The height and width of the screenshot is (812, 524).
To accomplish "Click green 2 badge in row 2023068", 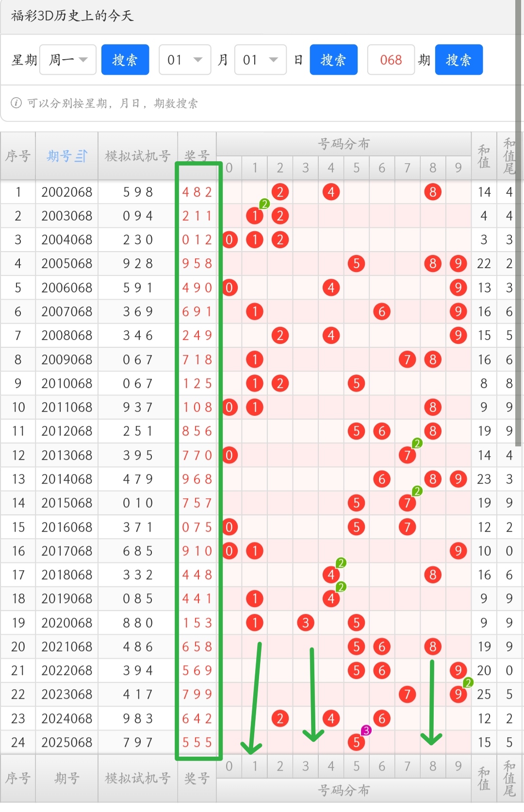I will [x=468, y=683].
